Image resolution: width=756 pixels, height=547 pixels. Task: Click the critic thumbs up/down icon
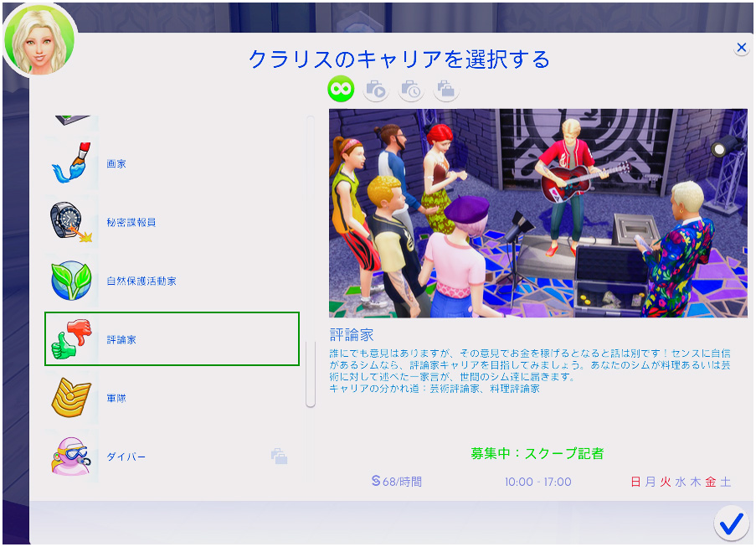point(71,339)
